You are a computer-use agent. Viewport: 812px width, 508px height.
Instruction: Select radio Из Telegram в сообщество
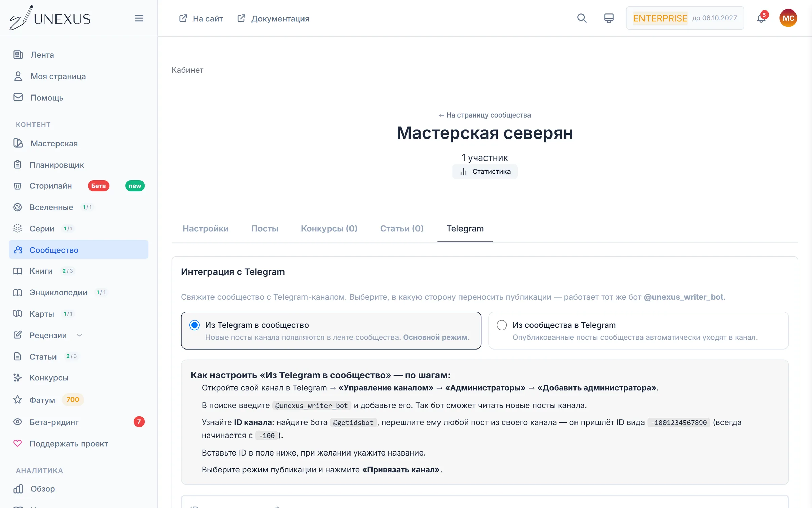(195, 325)
